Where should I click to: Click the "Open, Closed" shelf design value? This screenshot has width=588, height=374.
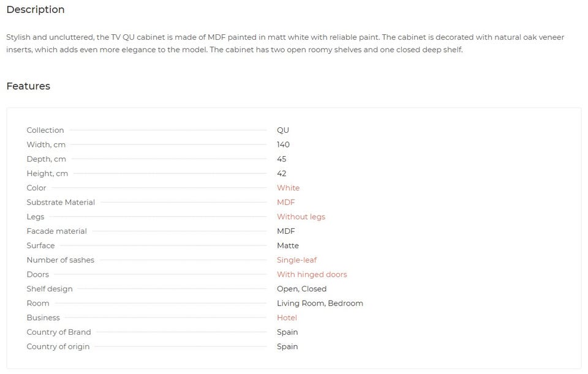(301, 289)
